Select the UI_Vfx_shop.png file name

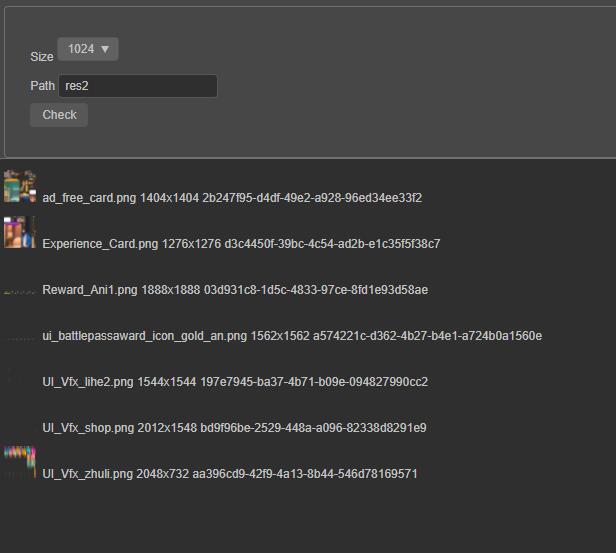coord(88,428)
